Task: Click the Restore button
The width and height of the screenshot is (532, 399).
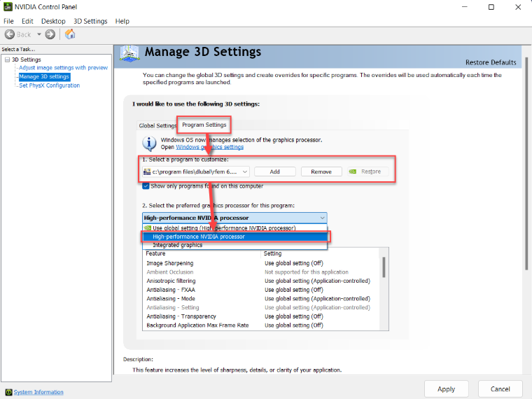Action: (x=367, y=171)
